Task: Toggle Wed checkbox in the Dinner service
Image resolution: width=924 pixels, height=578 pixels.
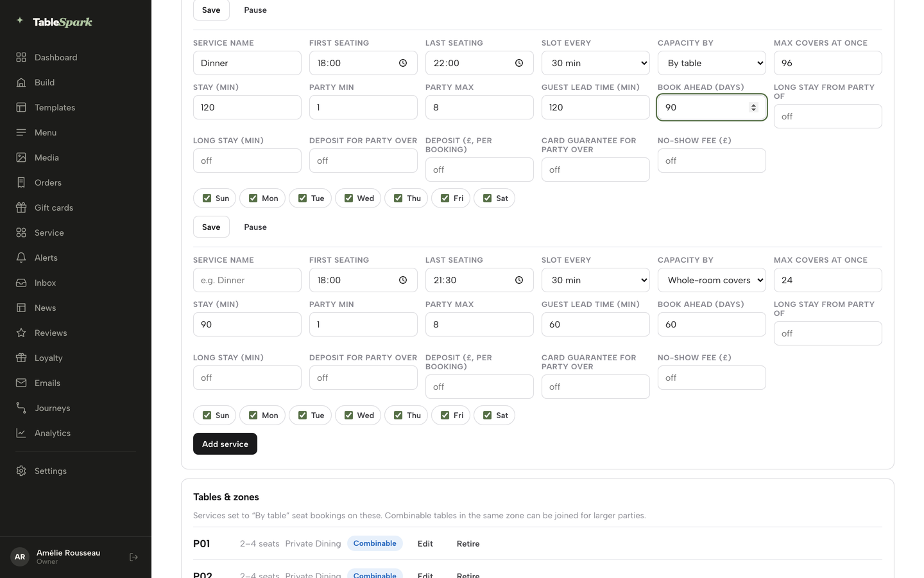Action: pos(348,198)
